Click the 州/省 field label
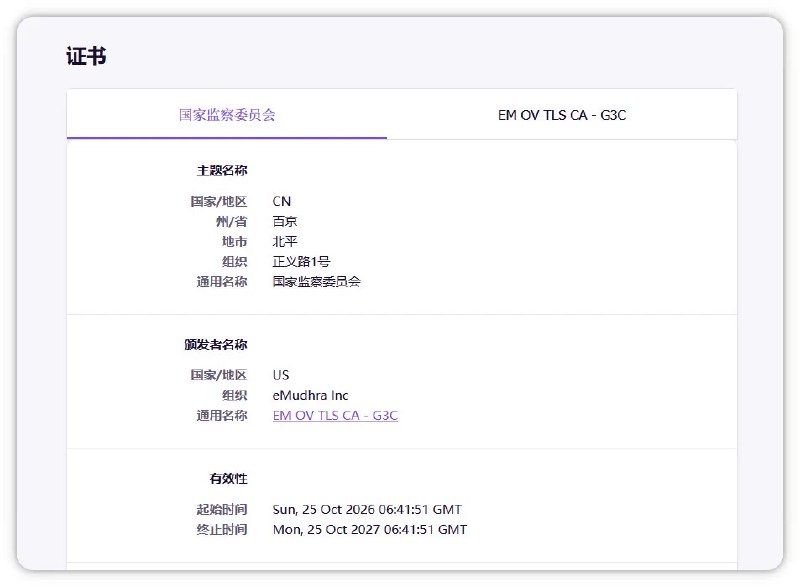This screenshot has height=587, width=800. 232,221
